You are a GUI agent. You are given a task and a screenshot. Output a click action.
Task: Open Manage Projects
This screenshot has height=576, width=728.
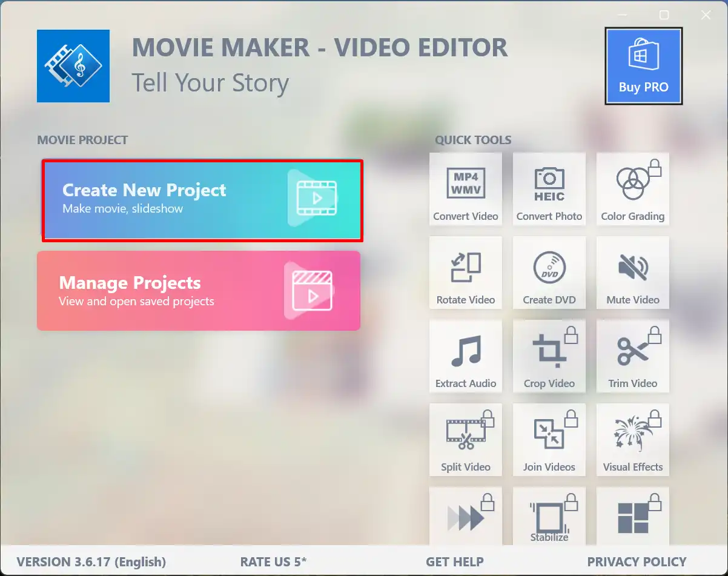(199, 291)
